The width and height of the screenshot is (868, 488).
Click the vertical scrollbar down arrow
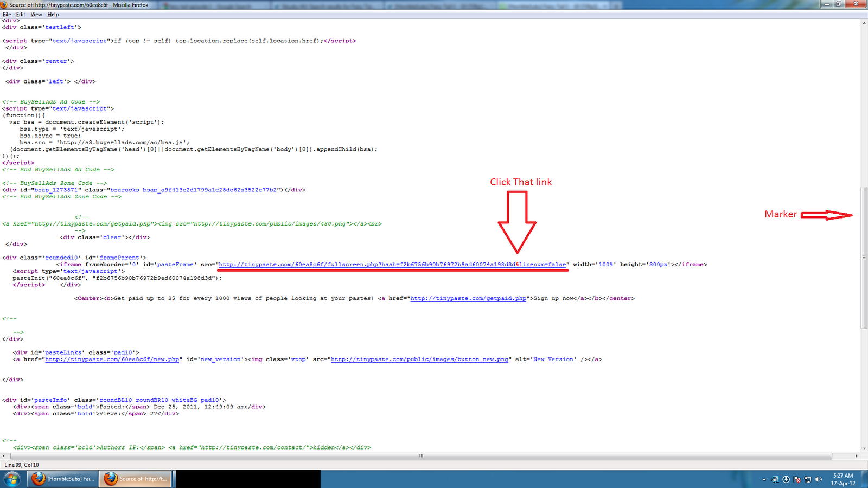[864, 449]
